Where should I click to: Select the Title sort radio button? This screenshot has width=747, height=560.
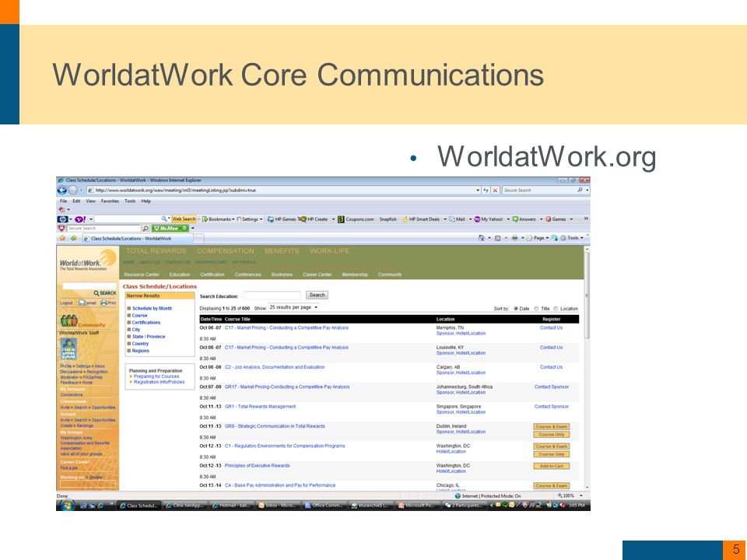(536, 309)
